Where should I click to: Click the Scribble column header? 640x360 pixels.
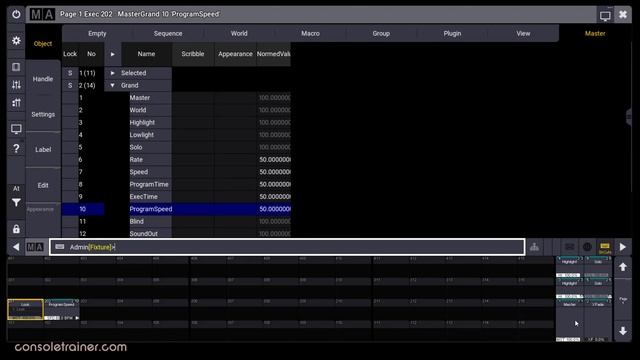point(193,54)
